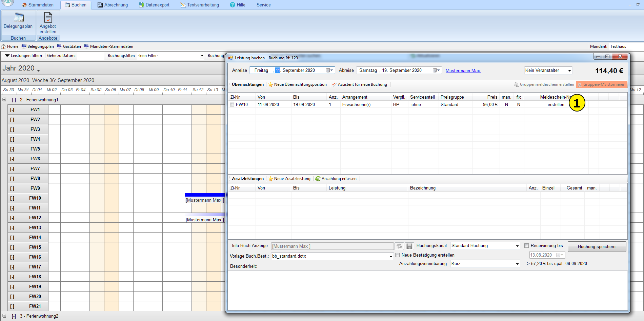644x321 pixels.
Task: Expand the Anzahlungsvereinbarung dropdown
Action: (517, 264)
